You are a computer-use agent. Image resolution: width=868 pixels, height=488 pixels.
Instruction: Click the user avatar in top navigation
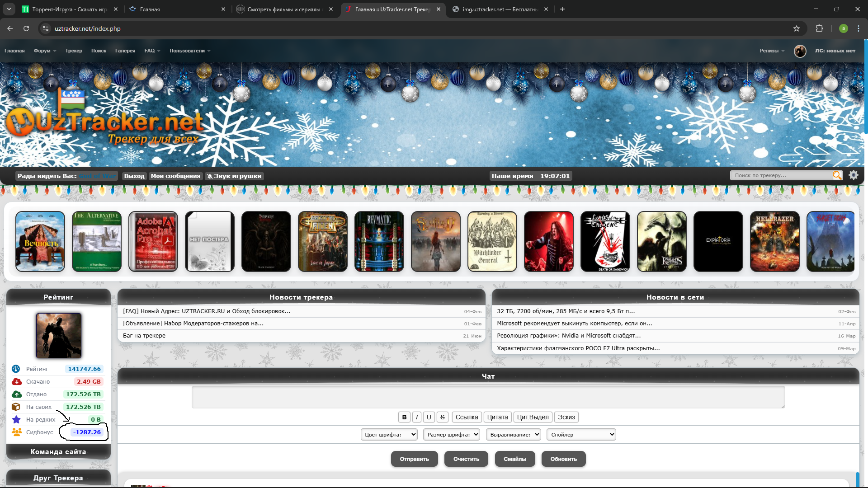click(x=800, y=51)
